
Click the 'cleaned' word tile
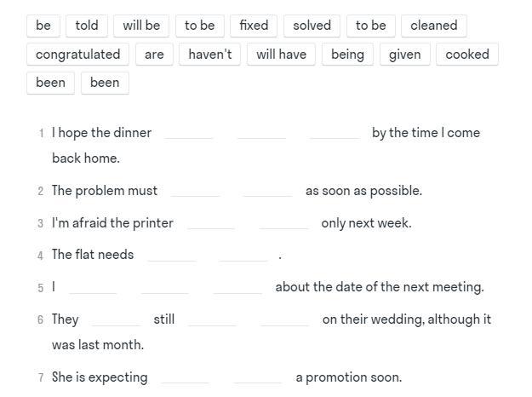(x=434, y=26)
